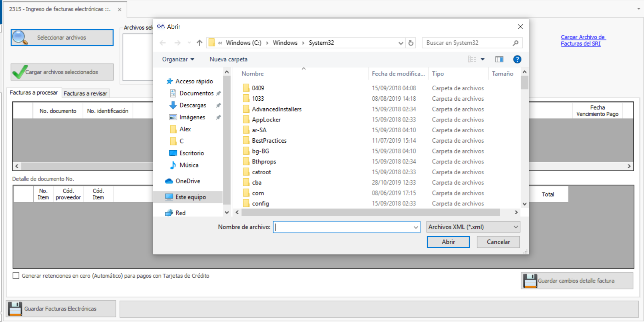
Task: Open help with the blue question mark icon
Action: point(517,59)
